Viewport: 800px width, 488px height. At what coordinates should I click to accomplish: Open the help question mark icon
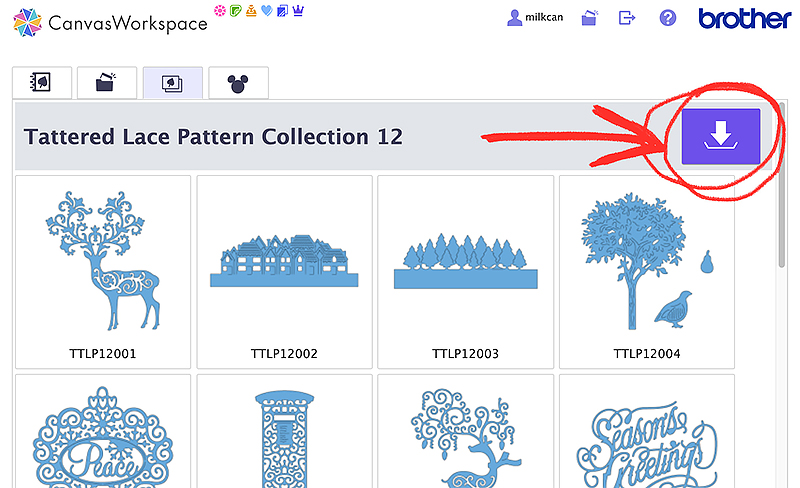(668, 18)
